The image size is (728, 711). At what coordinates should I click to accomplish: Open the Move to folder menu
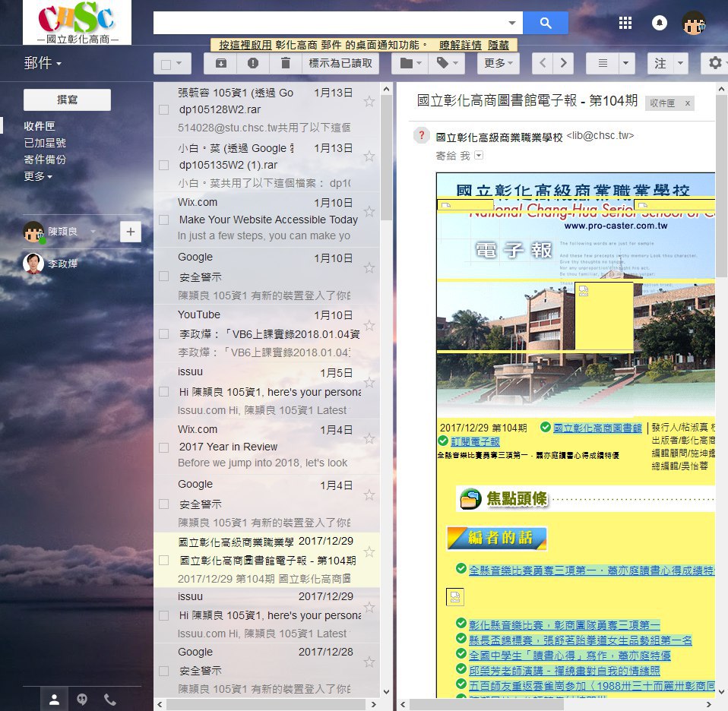coord(410,63)
